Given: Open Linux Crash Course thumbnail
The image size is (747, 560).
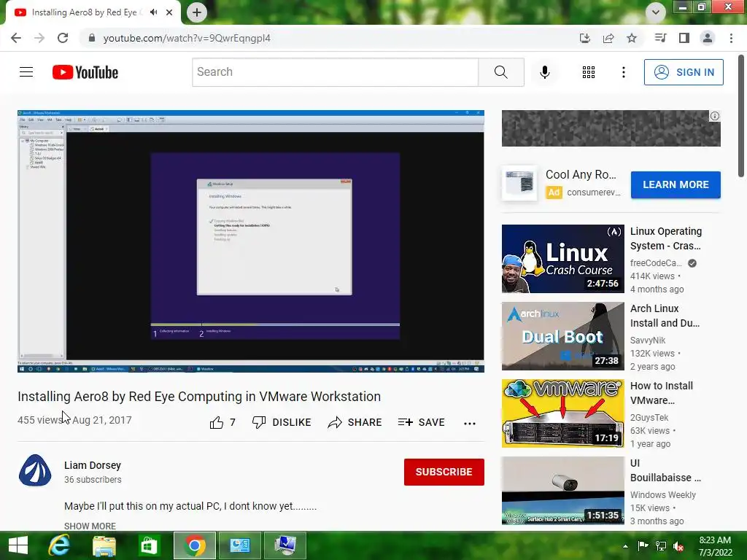Looking at the screenshot, I should point(562,259).
